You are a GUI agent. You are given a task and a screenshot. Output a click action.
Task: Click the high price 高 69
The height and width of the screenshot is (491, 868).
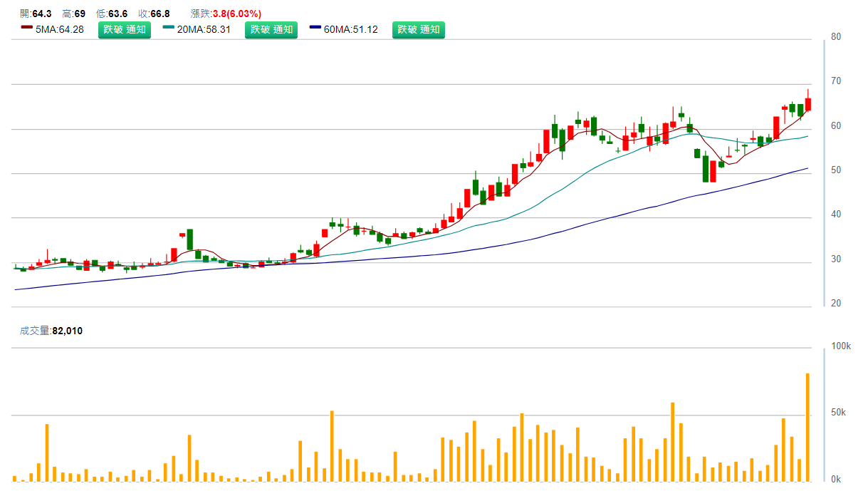(74, 14)
